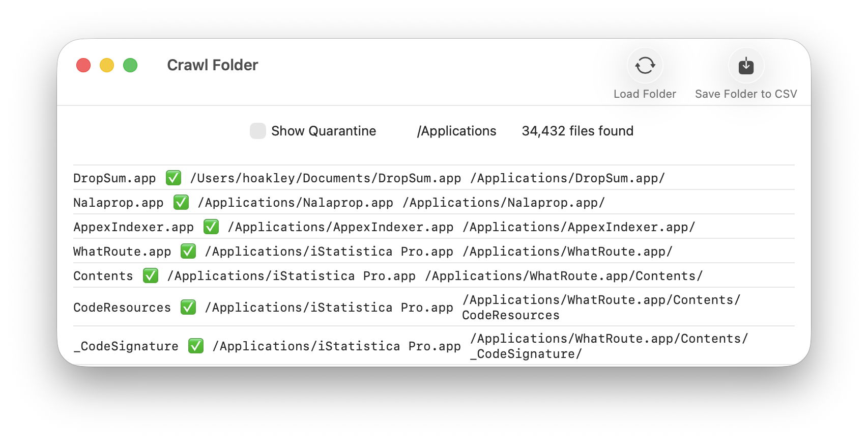
Task: Click green checkmark in CodeResources row
Action: 188,308
